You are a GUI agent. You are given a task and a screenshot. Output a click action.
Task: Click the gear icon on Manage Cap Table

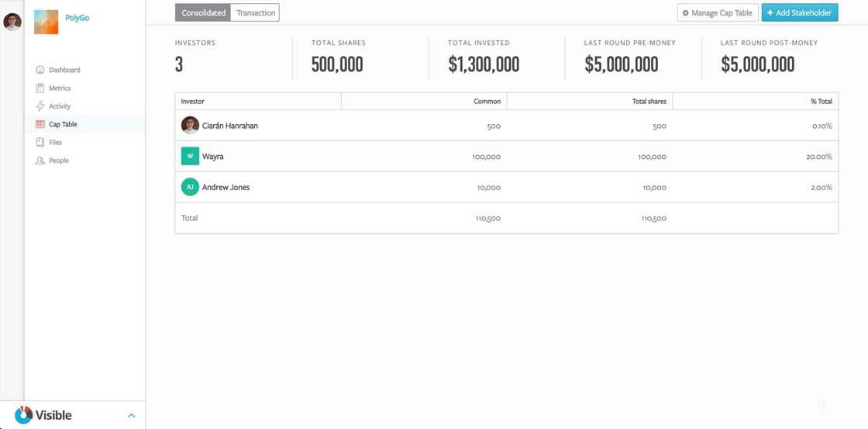pyautogui.click(x=686, y=12)
